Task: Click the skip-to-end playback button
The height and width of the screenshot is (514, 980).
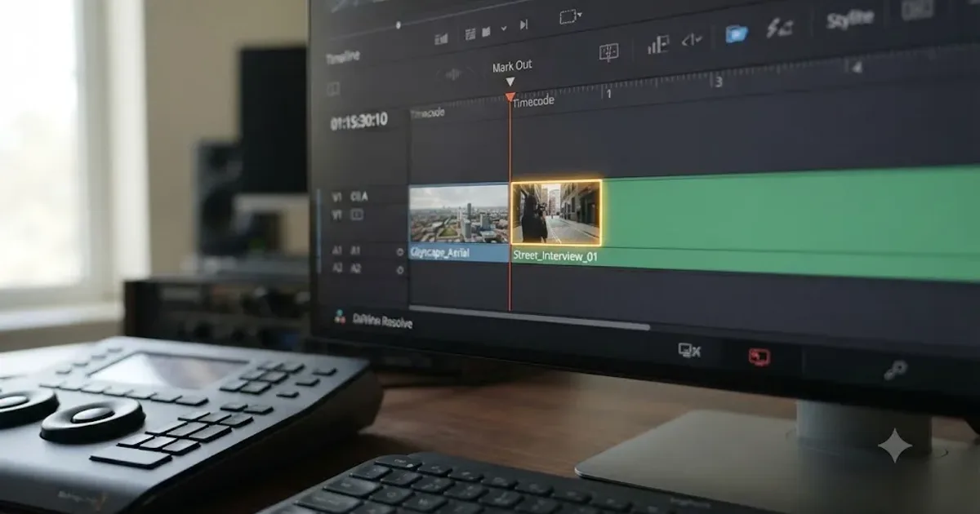Action: click(x=523, y=26)
